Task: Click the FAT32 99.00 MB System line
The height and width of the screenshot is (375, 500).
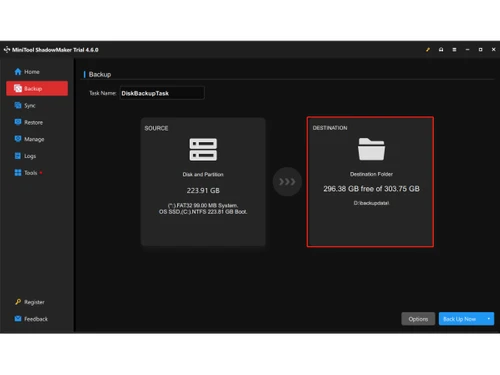Action: tap(203, 205)
